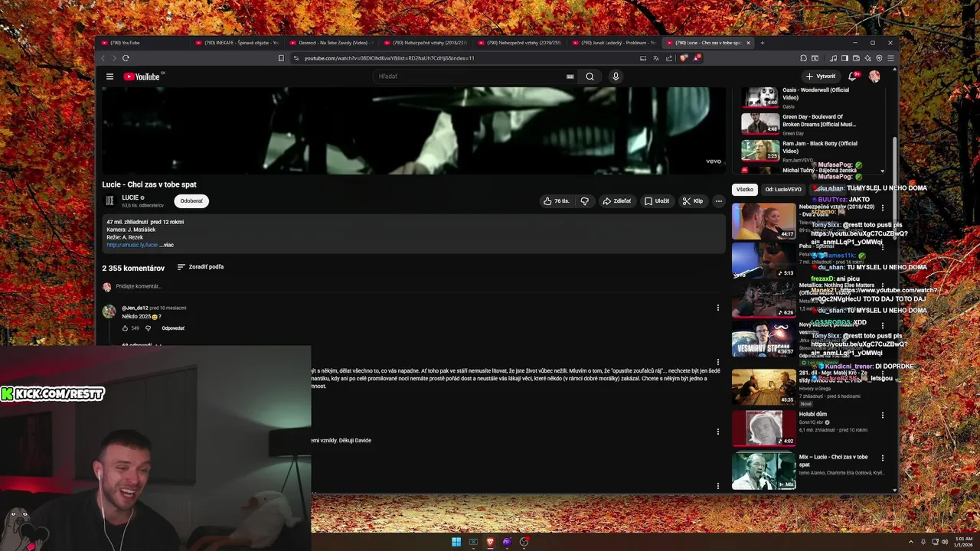This screenshot has width=980, height=551.
Task: Switch to the Janek Ledecký - Proklínam tab
Action: [613, 43]
